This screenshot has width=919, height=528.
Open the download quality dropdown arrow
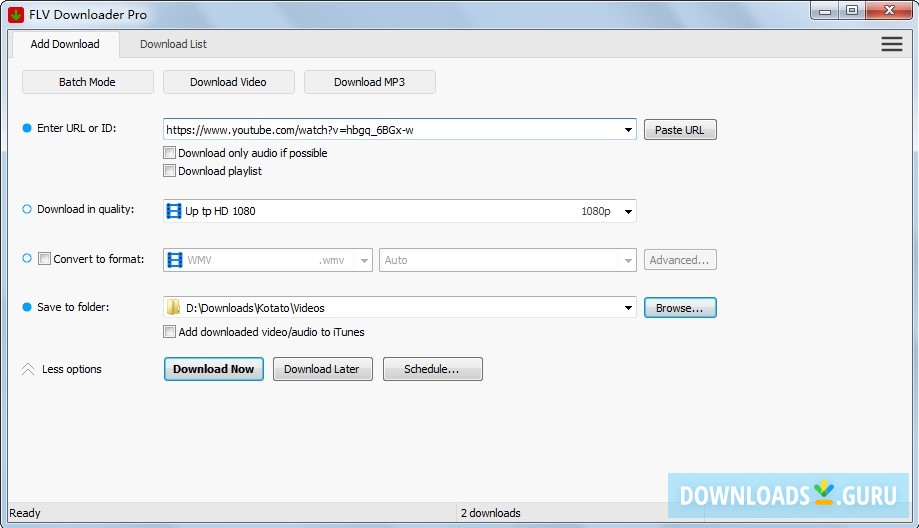pos(628,211)
